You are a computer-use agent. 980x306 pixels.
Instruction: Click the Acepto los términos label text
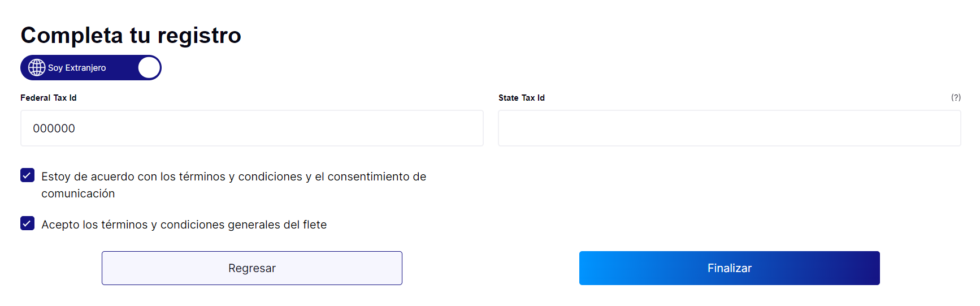[x=94, y=225]
